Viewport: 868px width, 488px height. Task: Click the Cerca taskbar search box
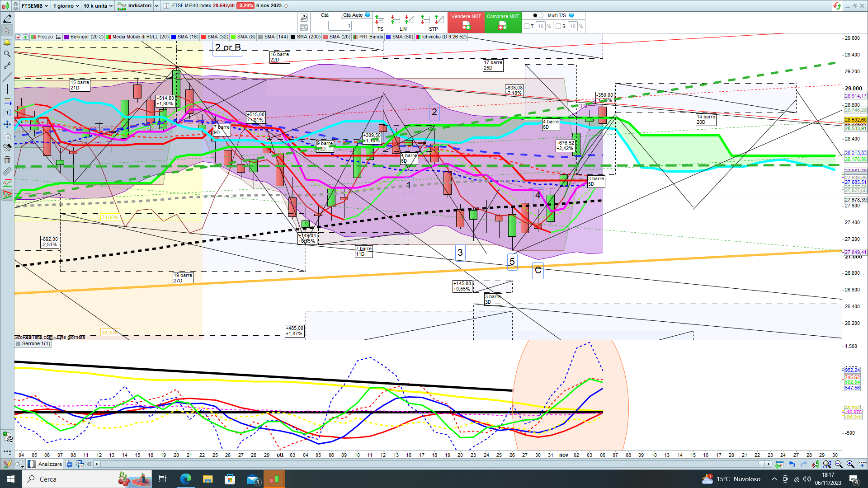coord(86,479)
